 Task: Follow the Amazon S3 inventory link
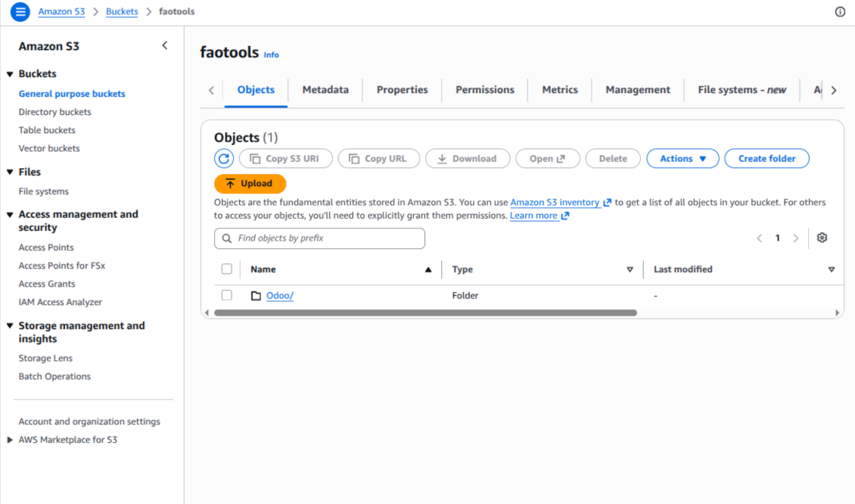point(555,202)
